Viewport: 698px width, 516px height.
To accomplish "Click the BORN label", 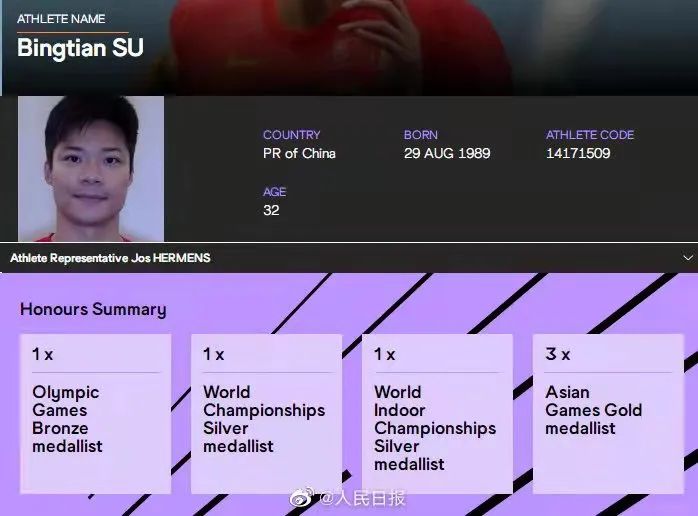I will [x=421, y=135].
